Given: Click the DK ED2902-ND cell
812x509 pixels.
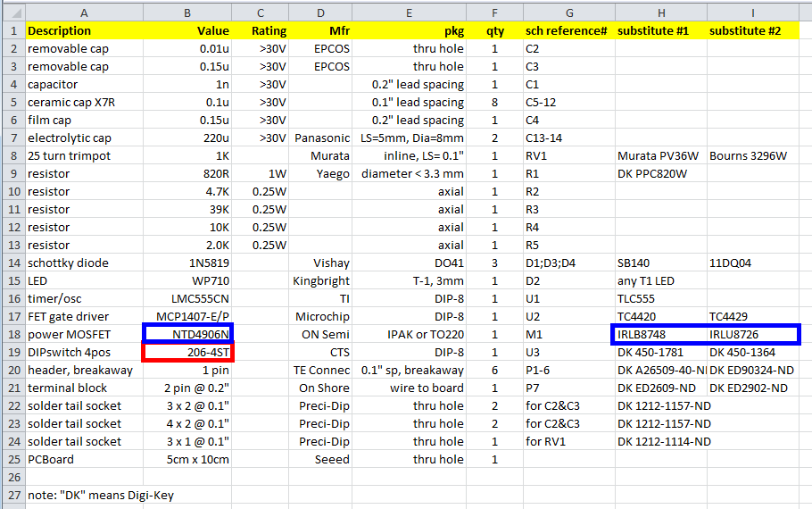Looking at the screenshot, I should click(753, 388).
